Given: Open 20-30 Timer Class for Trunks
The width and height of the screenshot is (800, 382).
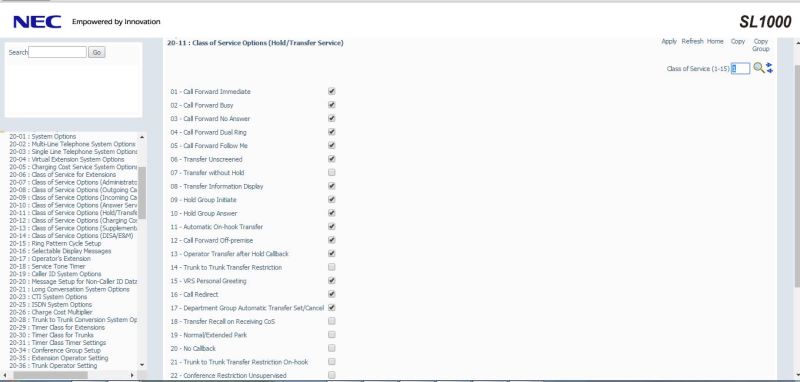Looking at the screenshot, I should pyautogui.click(x=52, y=335).
